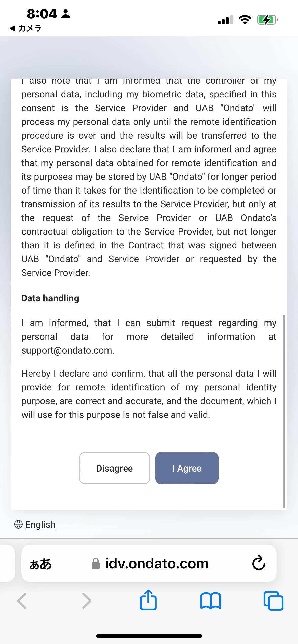Tap the Disagree button

[x=114, y=468]
